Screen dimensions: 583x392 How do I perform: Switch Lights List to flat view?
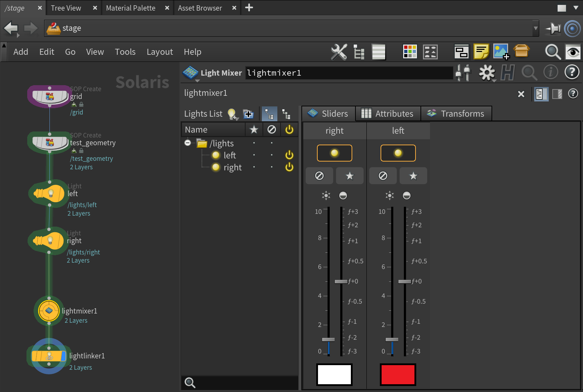[286, 114]
